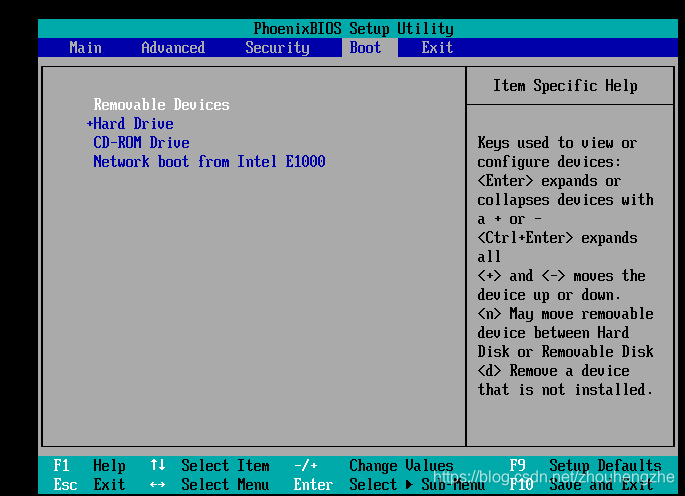Select the Boot menu tab
Image resolution: width=685 pixels, height=496 pixels.
coord(365,48)
